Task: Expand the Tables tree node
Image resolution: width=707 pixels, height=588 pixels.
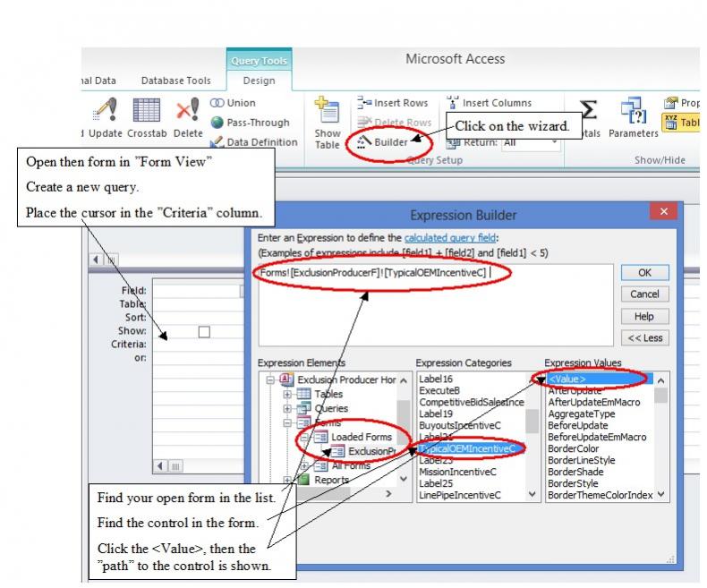Action: 286,394
